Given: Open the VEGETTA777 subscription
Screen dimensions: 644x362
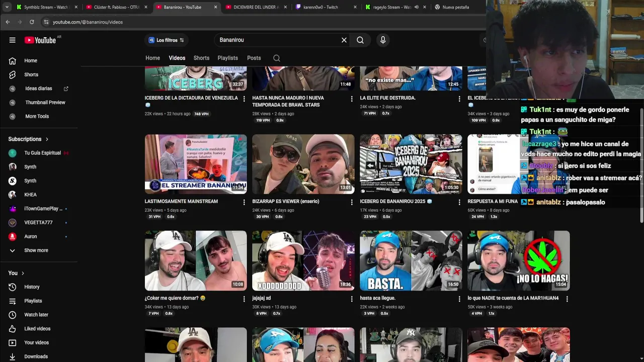Looking at the screenshot, I should (39, 222).
